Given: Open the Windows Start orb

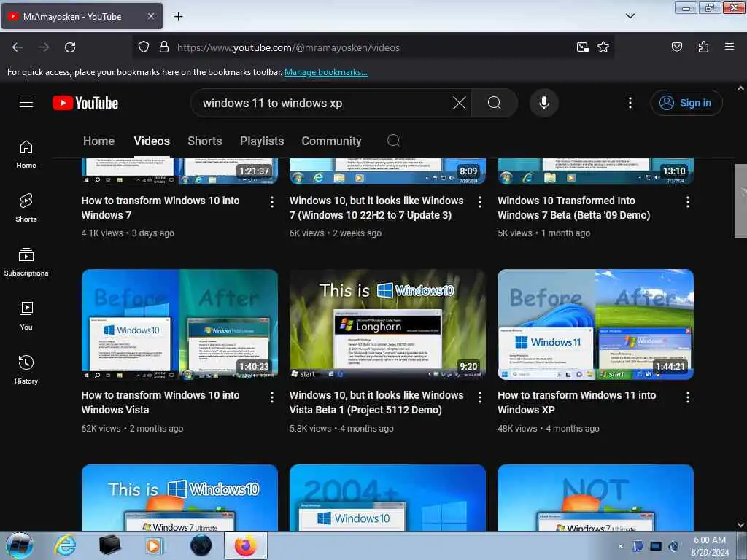Looking at the screenshot, I should click(x=20, y=545).
